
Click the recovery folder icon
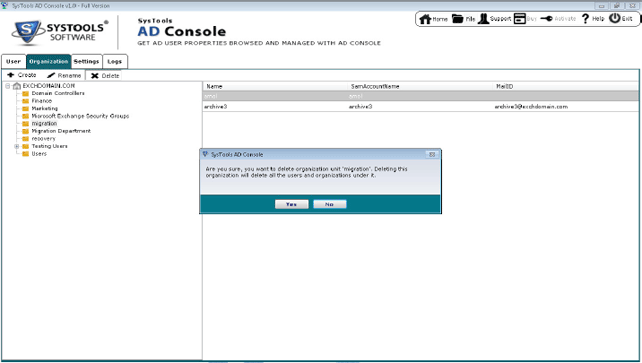pyautogui.click(x=25, y=139)
